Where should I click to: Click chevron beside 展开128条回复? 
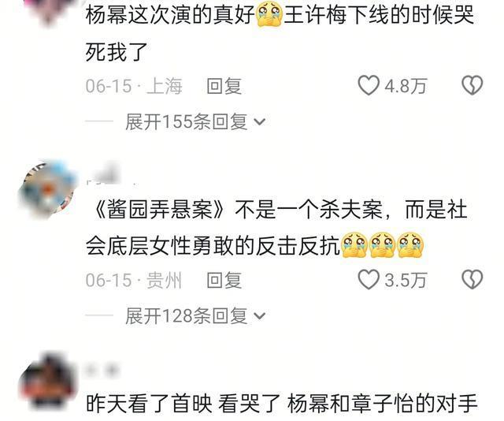(259, 315)
